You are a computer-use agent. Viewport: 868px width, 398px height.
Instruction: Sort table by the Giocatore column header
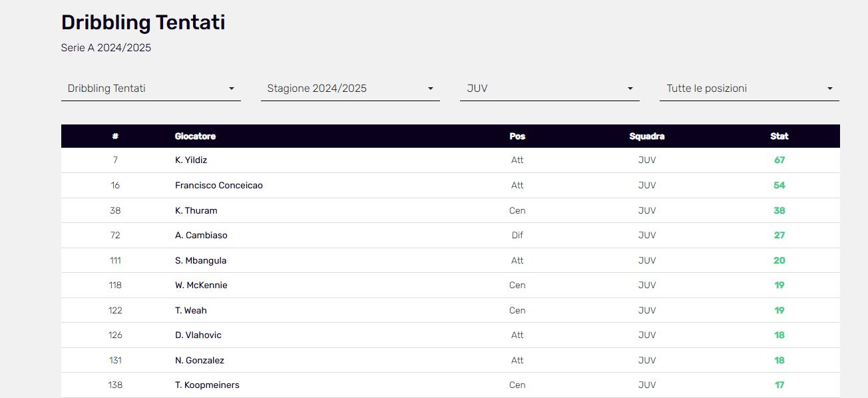[195, 136]
